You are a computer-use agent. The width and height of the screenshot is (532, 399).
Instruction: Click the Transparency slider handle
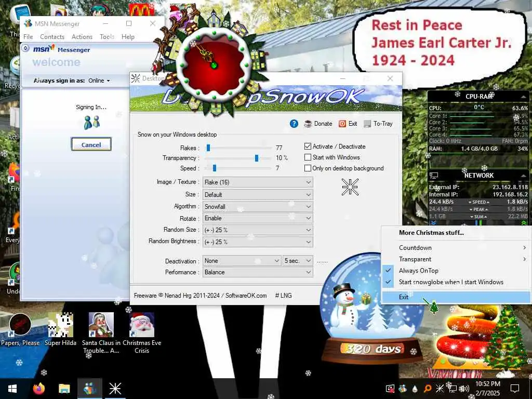tap(257, 158)
